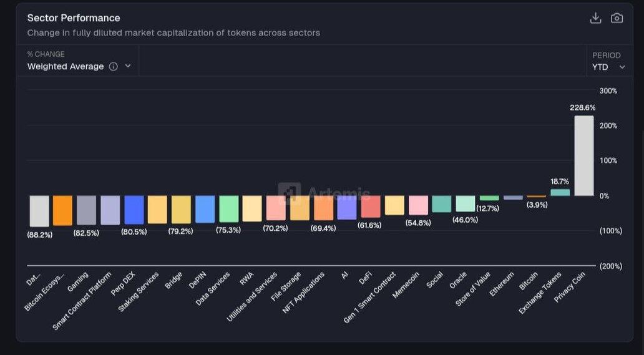This screenshot has height=355, width=644.
Task: Click the green Data Services bar
Action: click(228, 209)
